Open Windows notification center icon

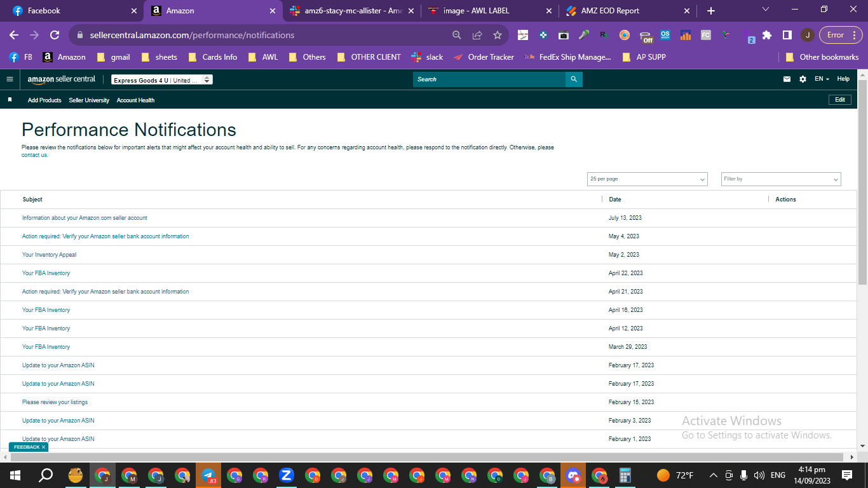[x=847, y=475]
